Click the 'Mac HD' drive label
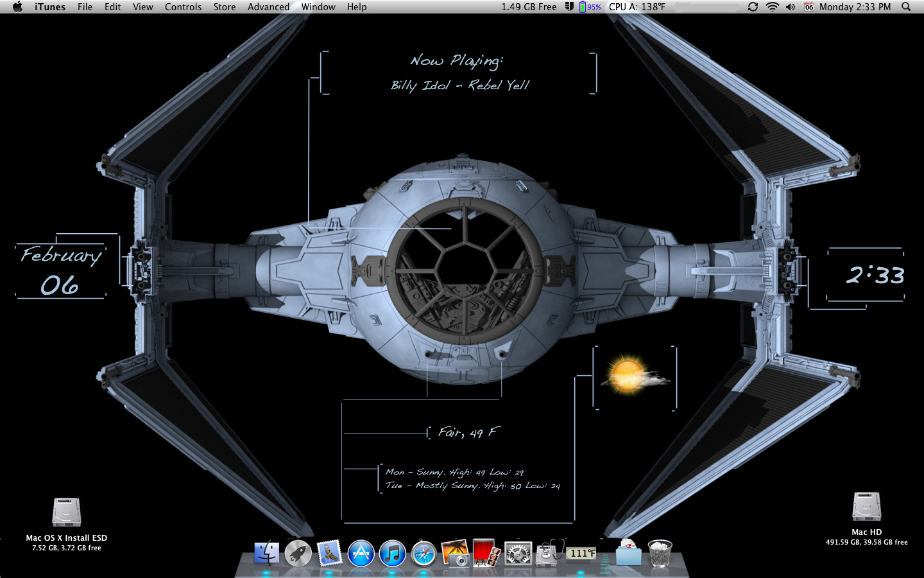The height and width of the screenshot is (578, 924). (866, 532)
